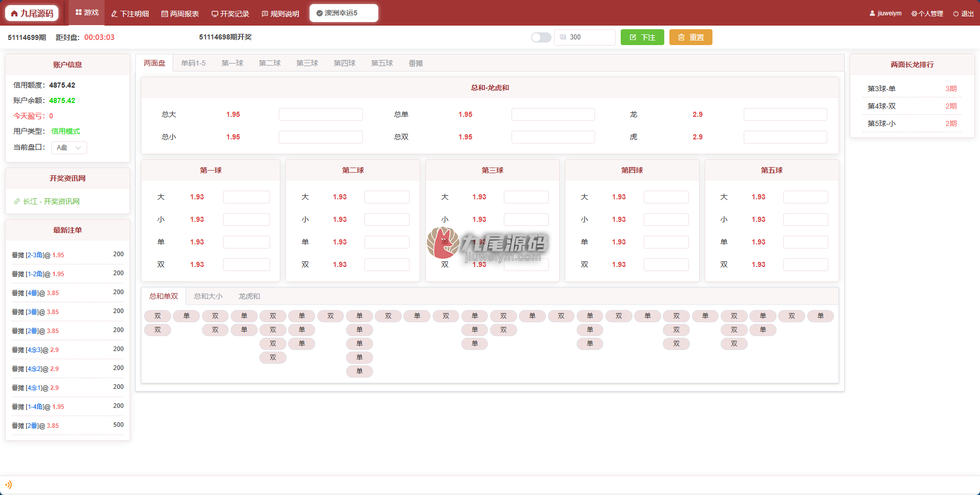Image resolution: width=980 pixels, height=495 pixels.
Task: Switch to 第三球 tab
Action: pyautogui.click(x=307, y=63)
